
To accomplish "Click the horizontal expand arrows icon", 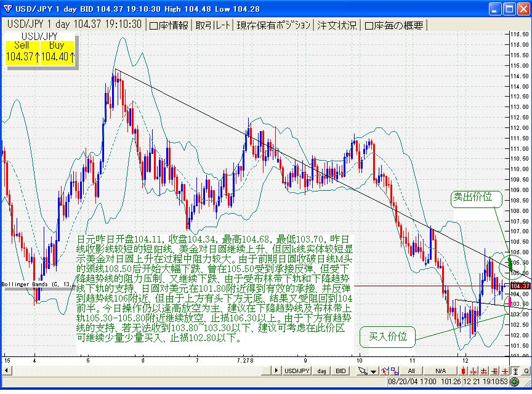I will 484,371.
